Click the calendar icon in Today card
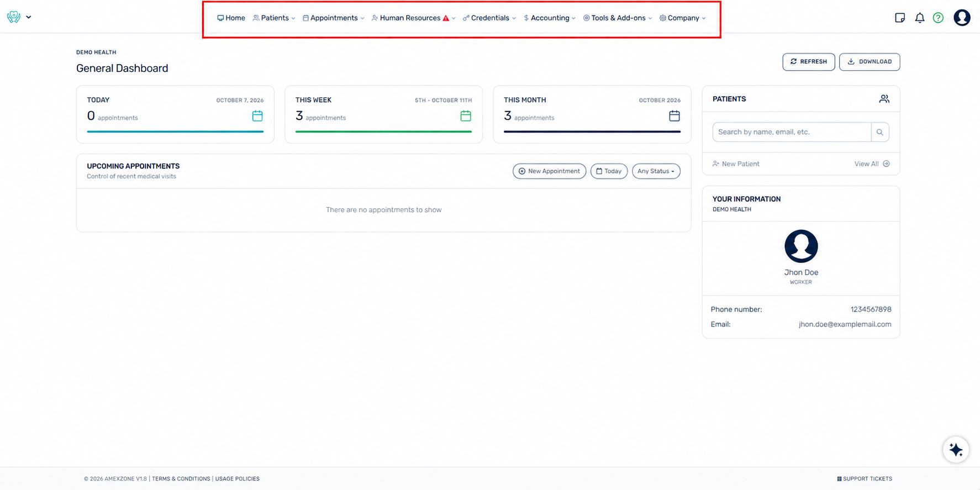Viewport: 980px width, 490px height. point(257,116)
